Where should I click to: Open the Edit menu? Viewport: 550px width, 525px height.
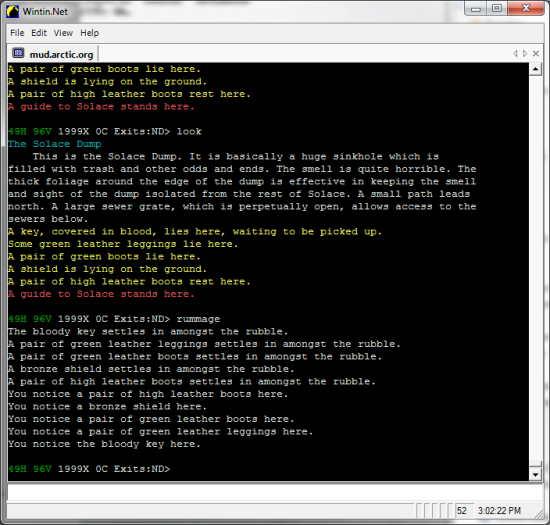click(39, 33)
